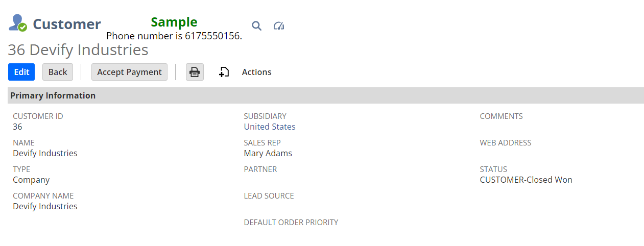Open the Mary Adams sales rep link

pos(268,153)
